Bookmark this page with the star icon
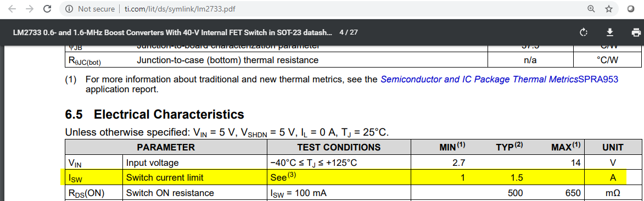This screenshot has height=201, width=644. (609, 9)
